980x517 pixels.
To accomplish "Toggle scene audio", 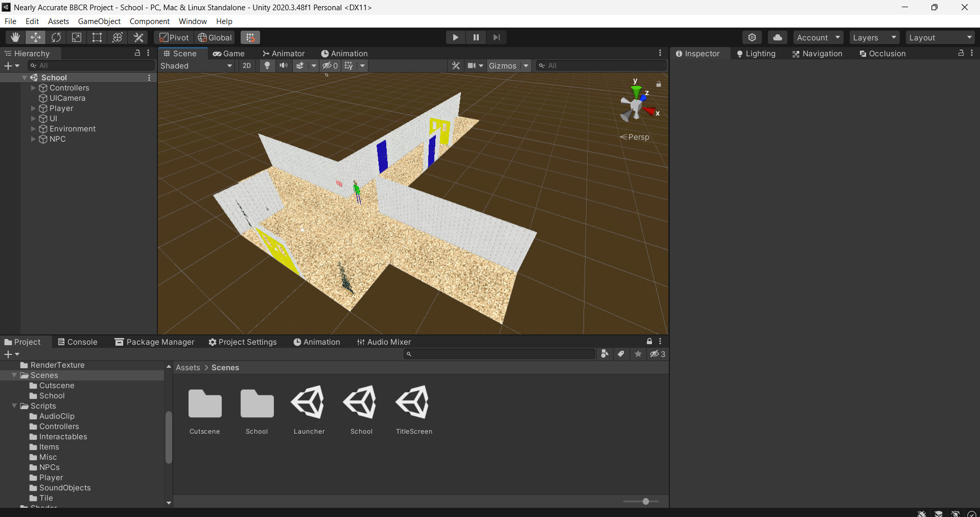I will [x=284, y=65].
